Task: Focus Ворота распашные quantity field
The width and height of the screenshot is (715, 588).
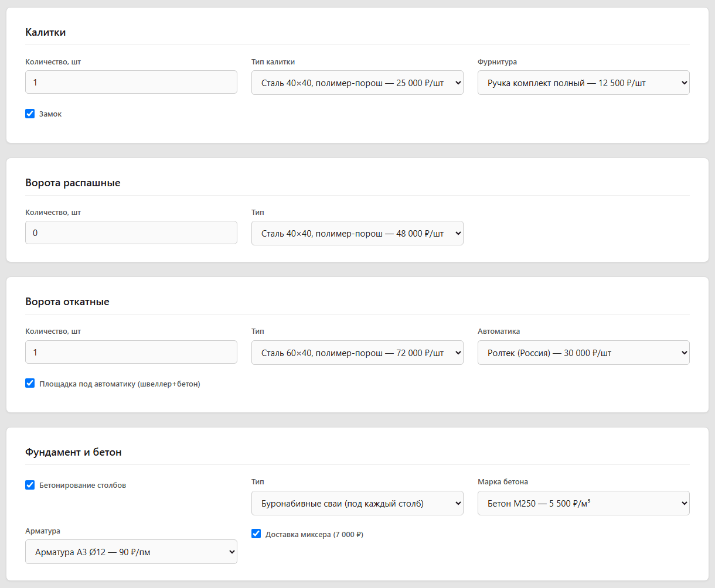Action: [131, 233]
